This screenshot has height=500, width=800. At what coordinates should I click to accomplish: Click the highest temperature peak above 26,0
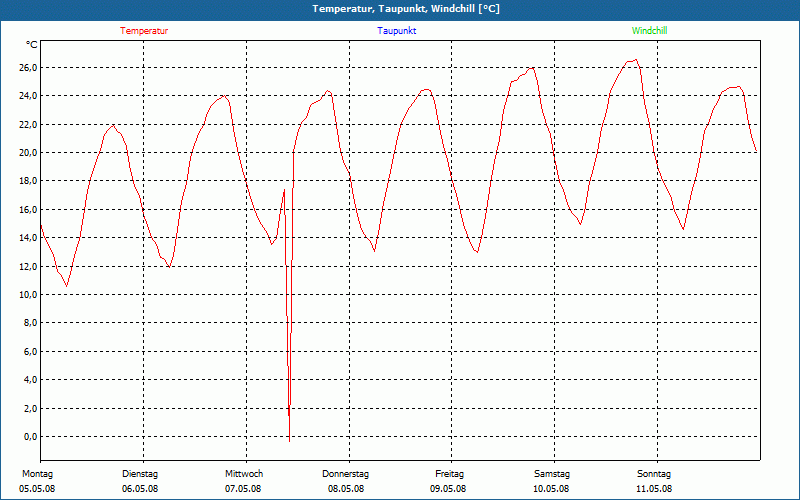click(635, 60)
